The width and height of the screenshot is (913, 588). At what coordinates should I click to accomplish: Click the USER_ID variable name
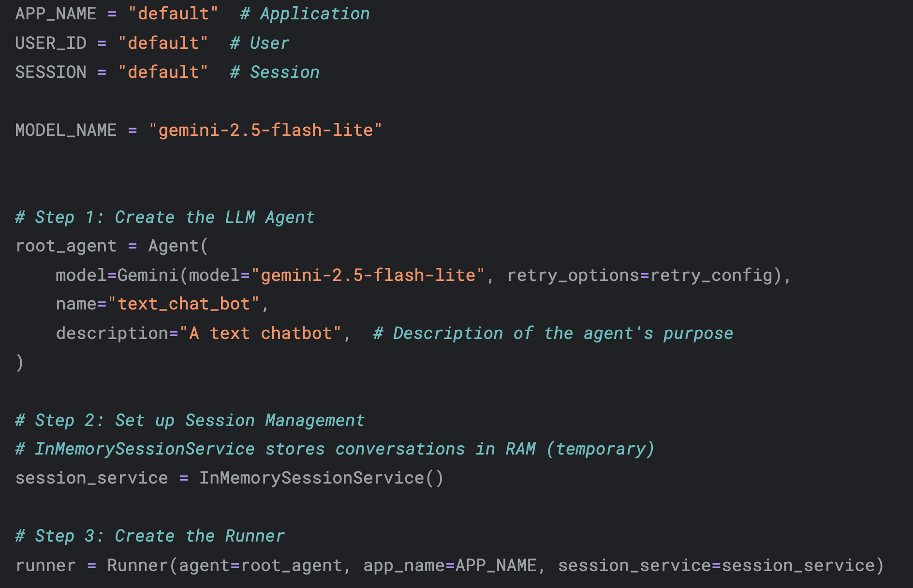[51, 43]
